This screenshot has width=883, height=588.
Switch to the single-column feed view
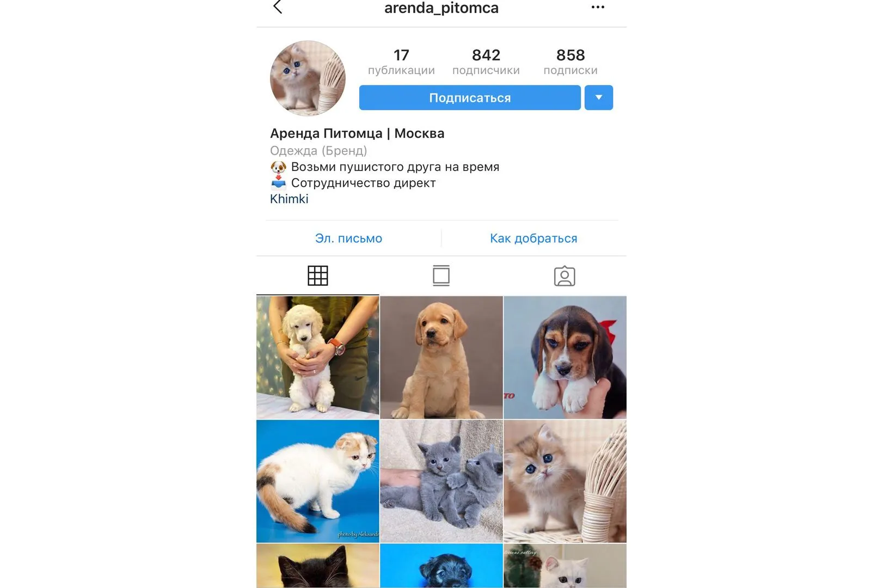pos(441,275)
